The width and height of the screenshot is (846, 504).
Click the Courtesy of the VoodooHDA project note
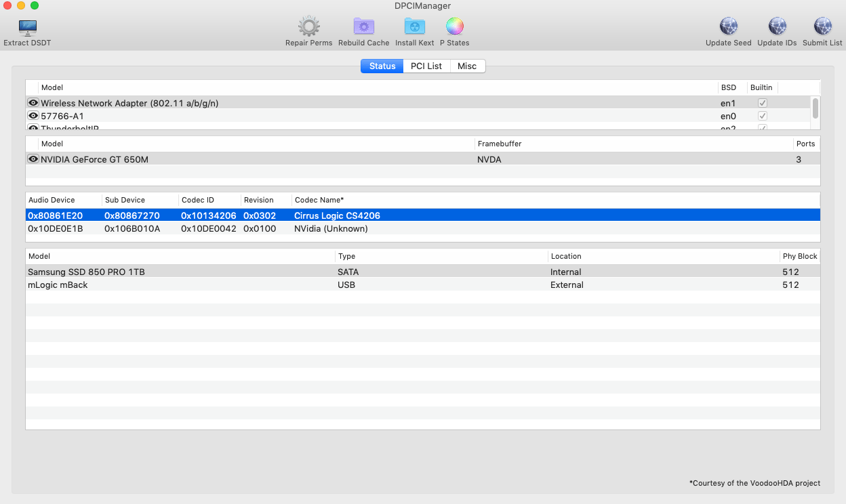[754, 483]
